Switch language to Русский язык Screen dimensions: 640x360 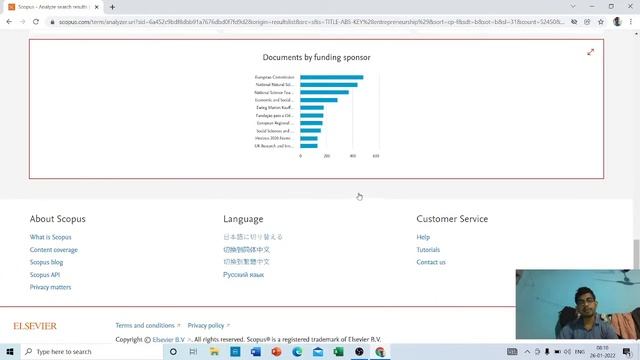click(244, 275)
